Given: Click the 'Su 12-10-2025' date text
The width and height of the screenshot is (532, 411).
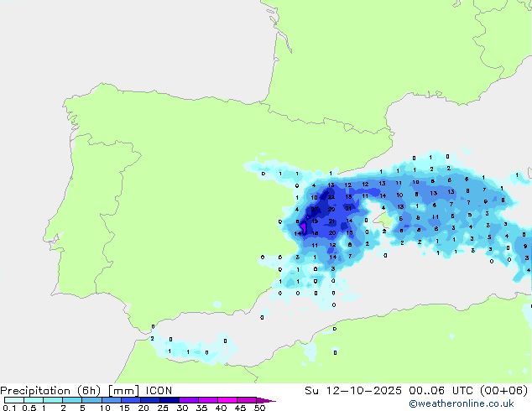Looking at the screenshot, I should tap(353, 391).
